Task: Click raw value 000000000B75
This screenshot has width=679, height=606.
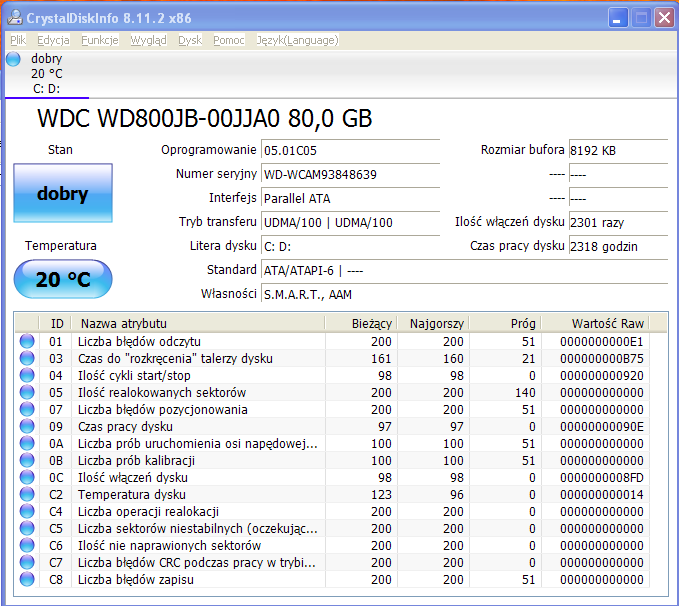Action: coord(601,359)
